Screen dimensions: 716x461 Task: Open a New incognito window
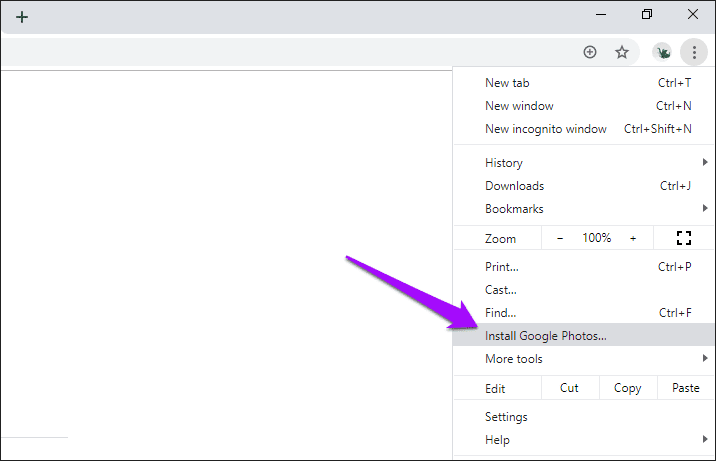pyautogui.click(x=584, y=129)
